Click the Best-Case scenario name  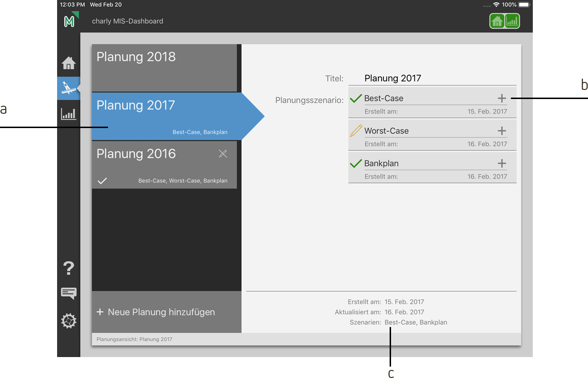(x=383, y=99)
